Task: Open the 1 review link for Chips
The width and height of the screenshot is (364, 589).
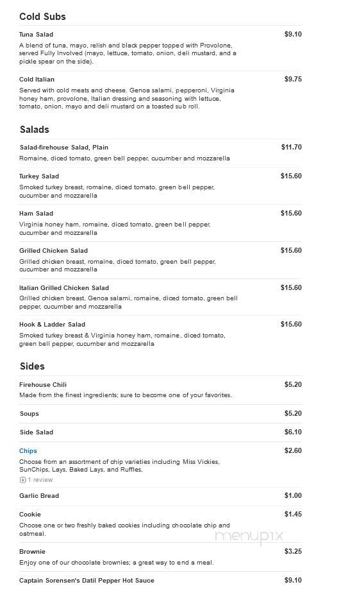Action: [x=40, y=480]
